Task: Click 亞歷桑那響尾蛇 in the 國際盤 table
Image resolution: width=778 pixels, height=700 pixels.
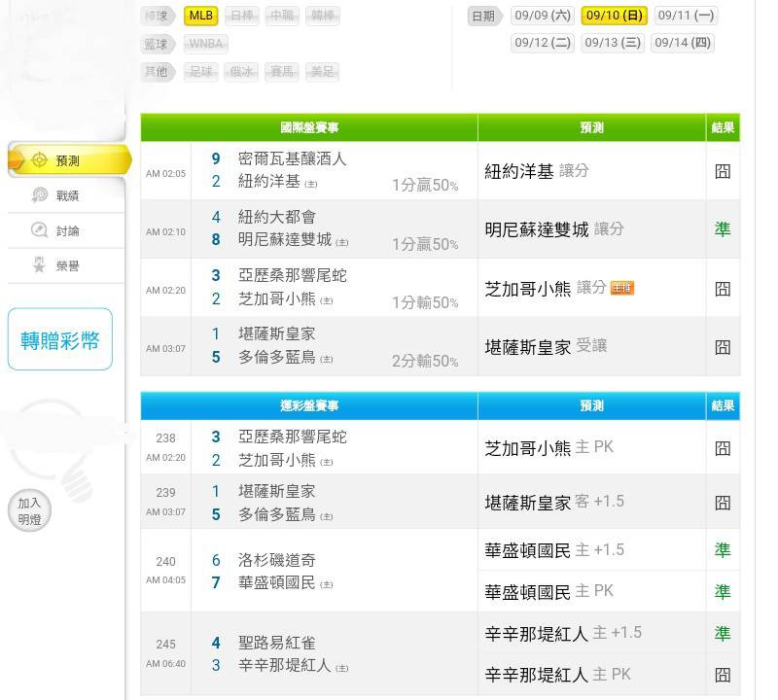Action: (292, 275)
